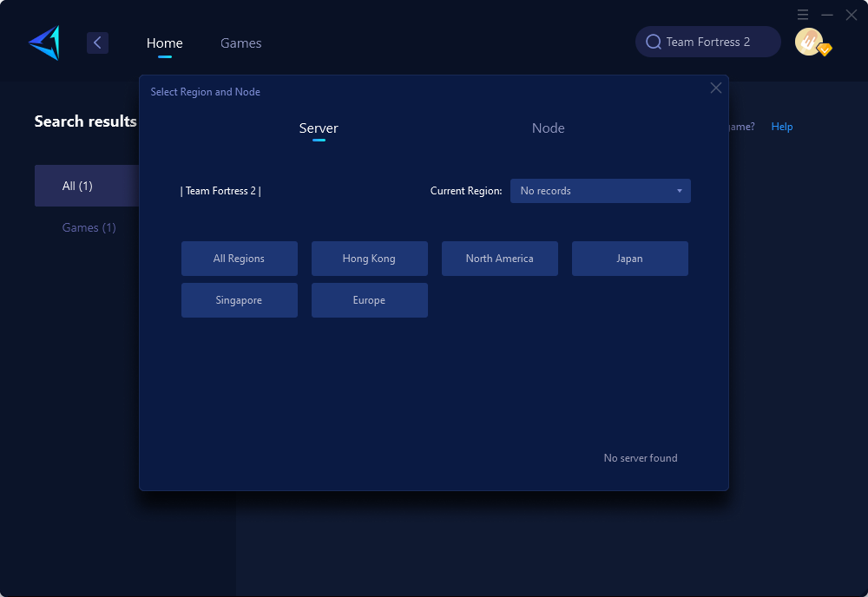Choose the All Regions button

click(239, 259)
